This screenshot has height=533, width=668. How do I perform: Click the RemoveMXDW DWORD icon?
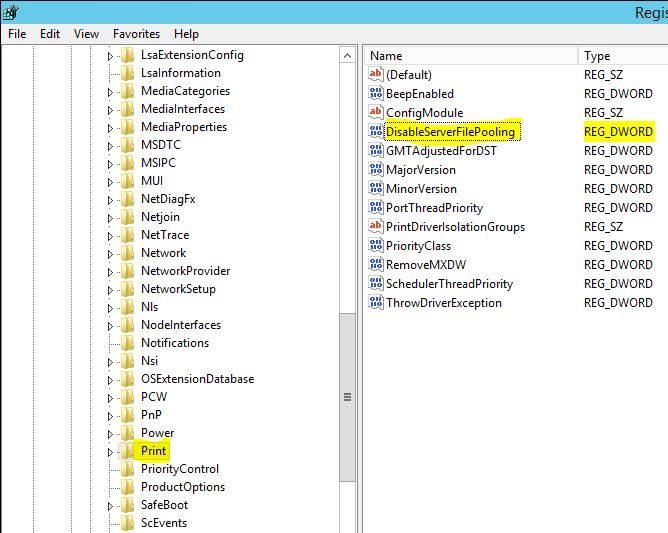tap(376, 264)
